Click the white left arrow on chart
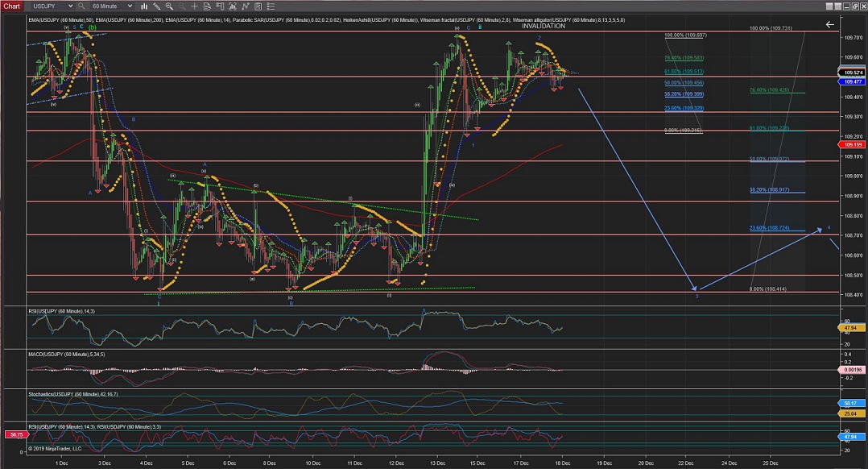868x469 pixels. 830,24
